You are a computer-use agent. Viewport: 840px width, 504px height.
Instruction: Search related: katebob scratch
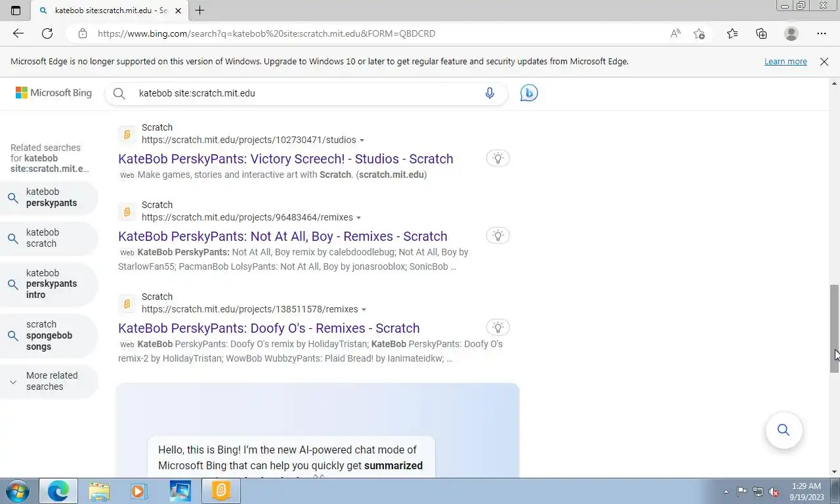tap(49, 238)
